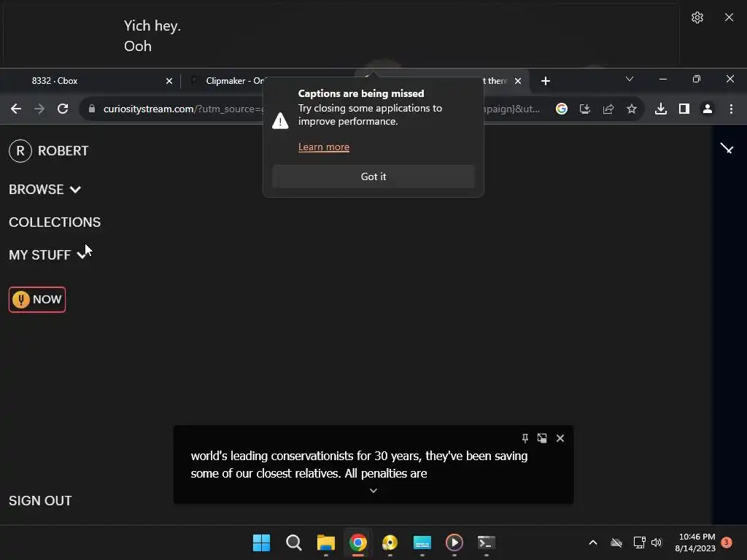Open the live captions app in taskbar
This screenshot has height=560, width=747.
pyautogui.click(x=422, y=542)
